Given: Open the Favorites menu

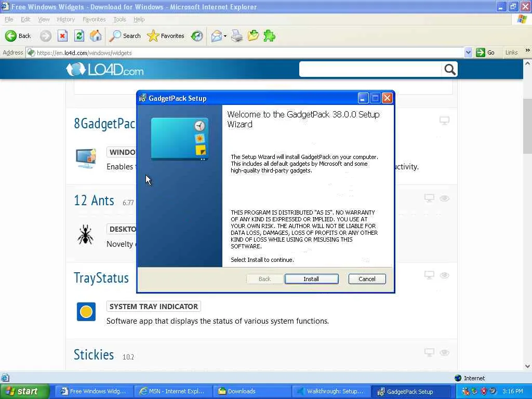Looking at the screenshot, I should coord(94,19).
